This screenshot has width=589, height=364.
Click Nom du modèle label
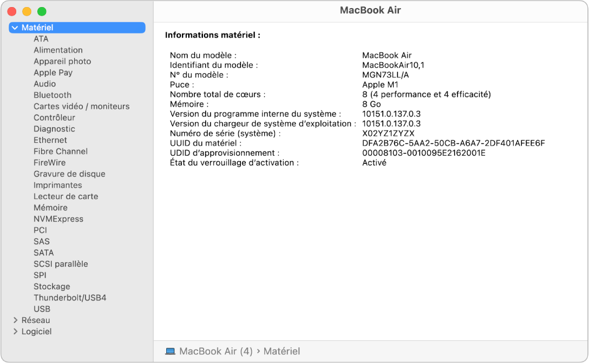click(203, 56)
